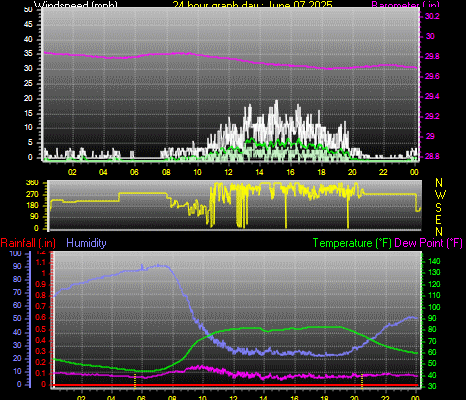Click the Windspeed (mph) axis title

(76, 4)
